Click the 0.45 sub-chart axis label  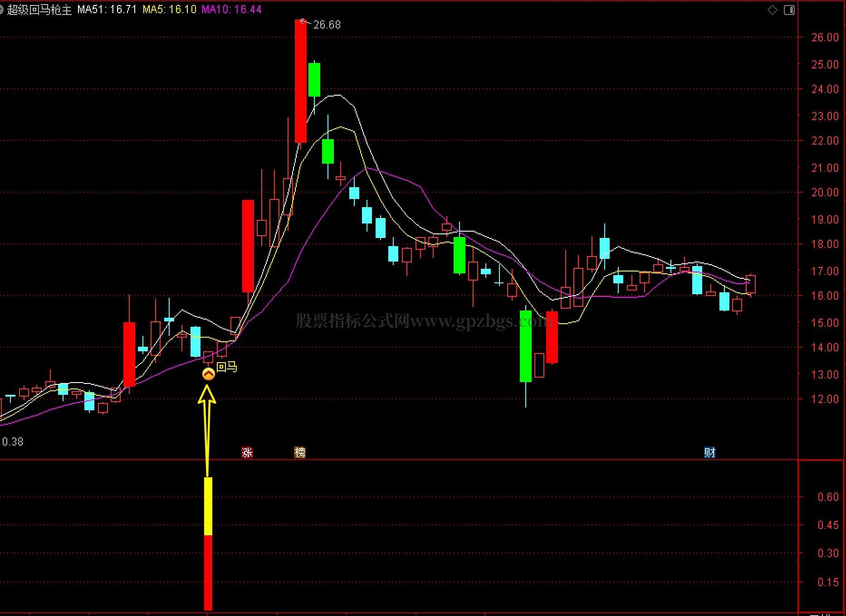click(x=828, y=525)
